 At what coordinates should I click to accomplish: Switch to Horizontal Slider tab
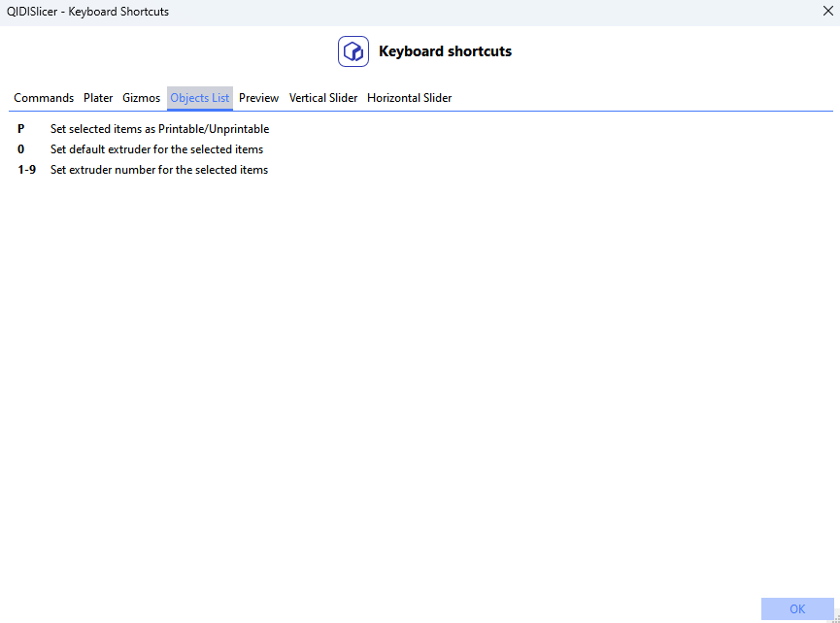coord(409,98)
